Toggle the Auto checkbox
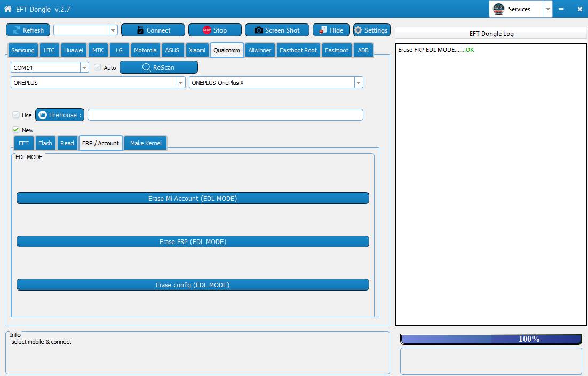The width and height of the screenshot is (588, 376). [x=98, y=67]
